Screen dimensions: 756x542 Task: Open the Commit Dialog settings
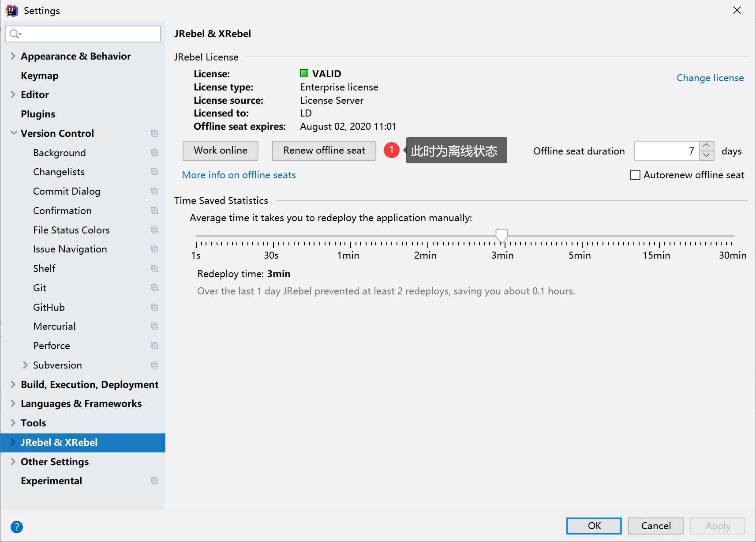click(67, 191)
